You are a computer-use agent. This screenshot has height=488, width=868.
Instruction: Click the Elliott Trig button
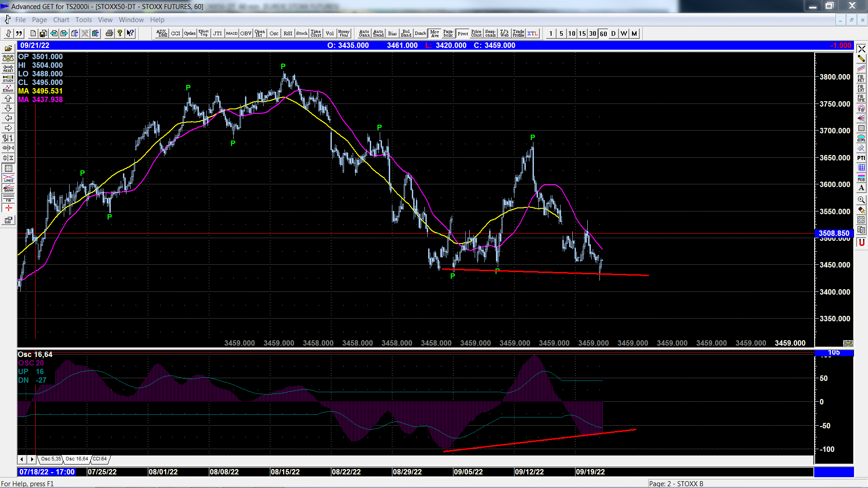(x=204, y=33)
